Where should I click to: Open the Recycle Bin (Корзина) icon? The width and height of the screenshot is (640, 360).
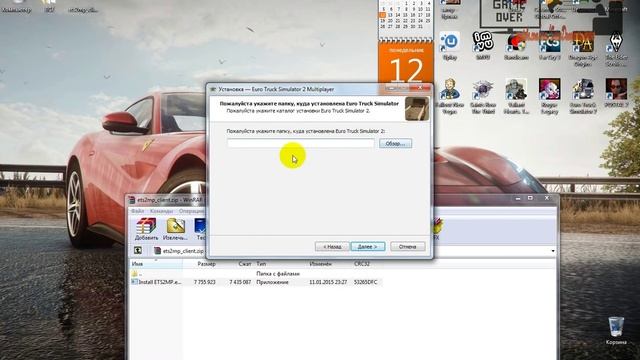tap(616, 331)
